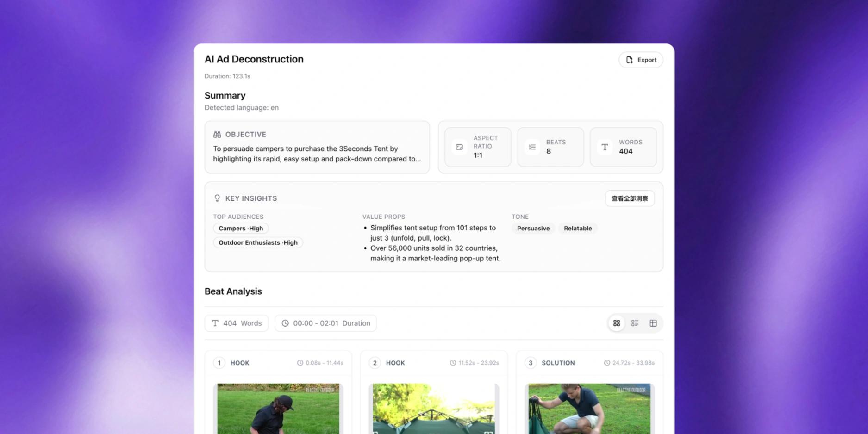Click the Words text icon
The height and width of the screenshot is (434, 868).
click(605, 147)
